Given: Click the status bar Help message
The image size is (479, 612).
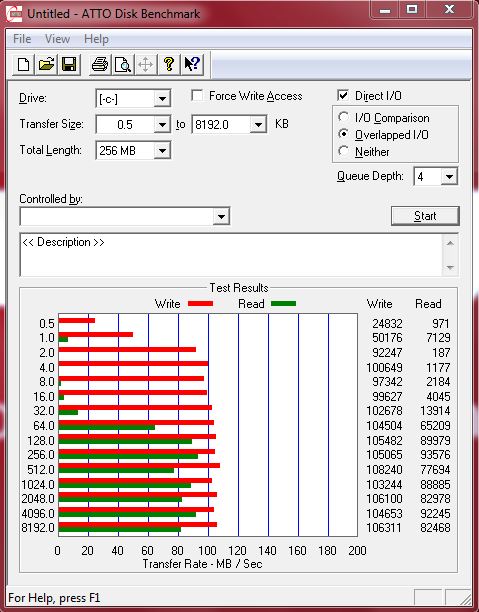Looking at the screenshot, I should click(x=54, y=598).
